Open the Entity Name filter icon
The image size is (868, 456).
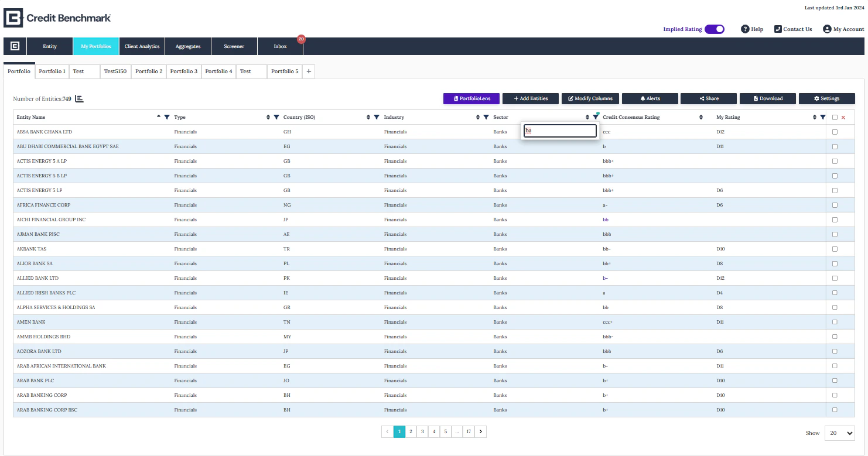pos(167,117)
